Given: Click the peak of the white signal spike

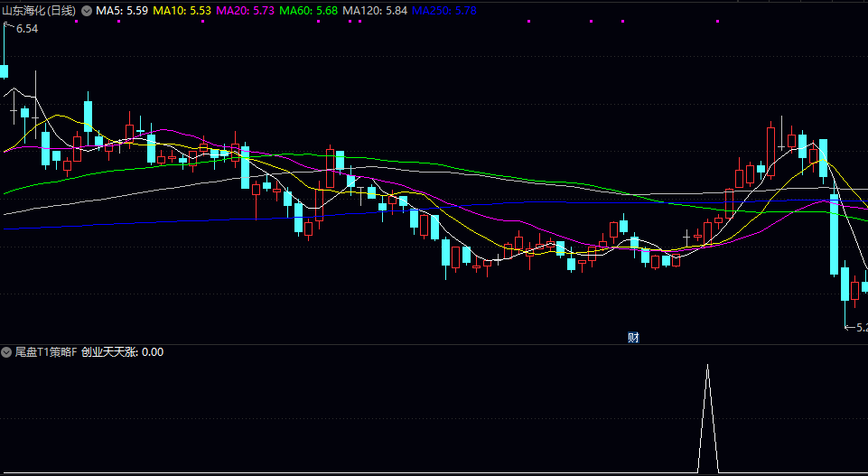Looking at the screenshot, I should 708,367.
